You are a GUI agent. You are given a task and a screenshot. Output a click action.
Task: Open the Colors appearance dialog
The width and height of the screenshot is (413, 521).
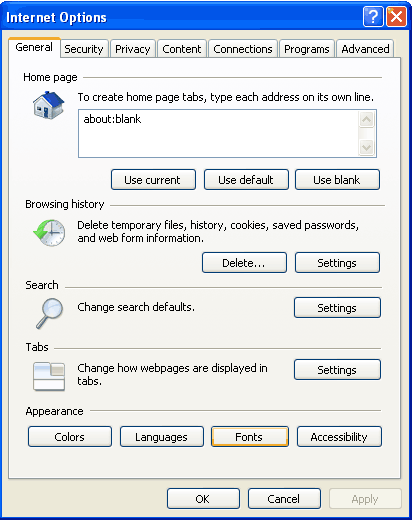coord(70,437)
